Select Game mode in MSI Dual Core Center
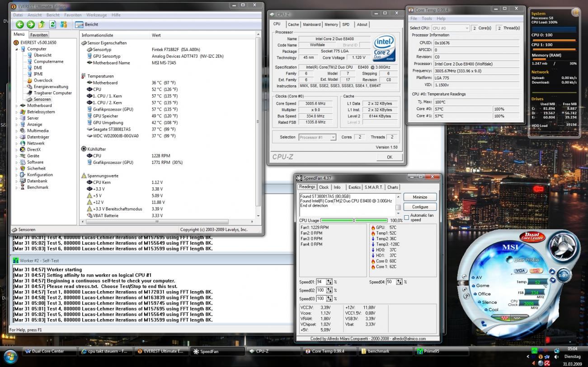The height and width of the screenshot is (367, 588). pos(482,285)
